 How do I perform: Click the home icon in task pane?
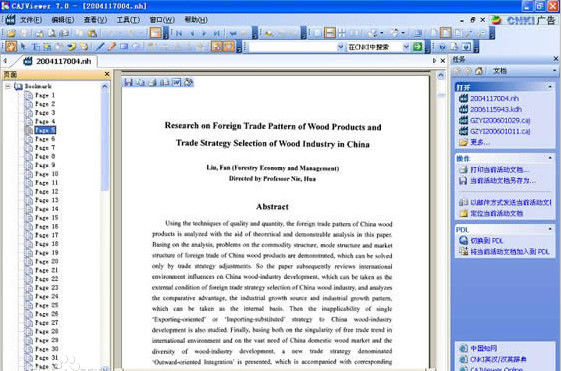click(x=478, y=71)
